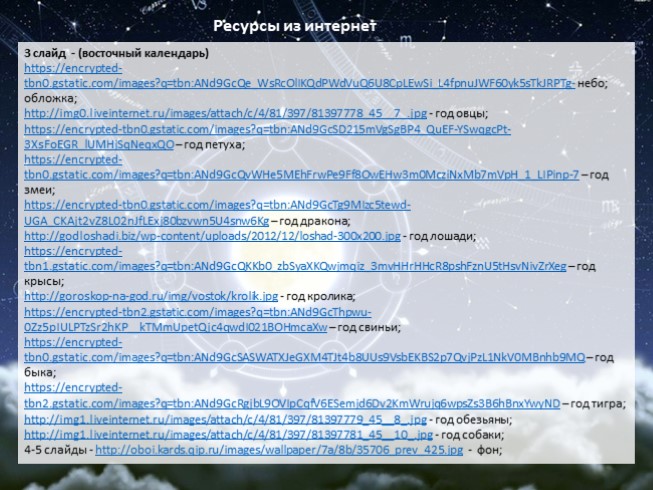Open the goroskop-na-god.ru krolik.jpg link
The width and height of the screenshot is (653, 490).
tap(150, 296)
